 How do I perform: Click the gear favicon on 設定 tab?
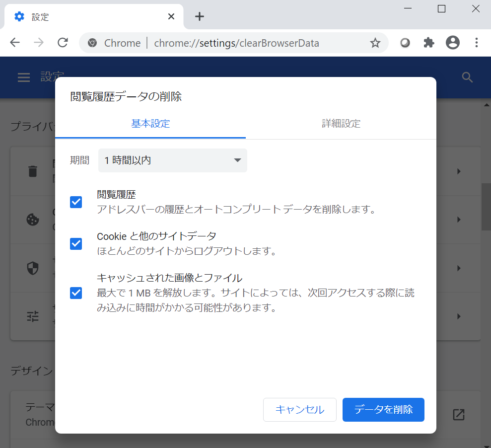coord(19,16)
